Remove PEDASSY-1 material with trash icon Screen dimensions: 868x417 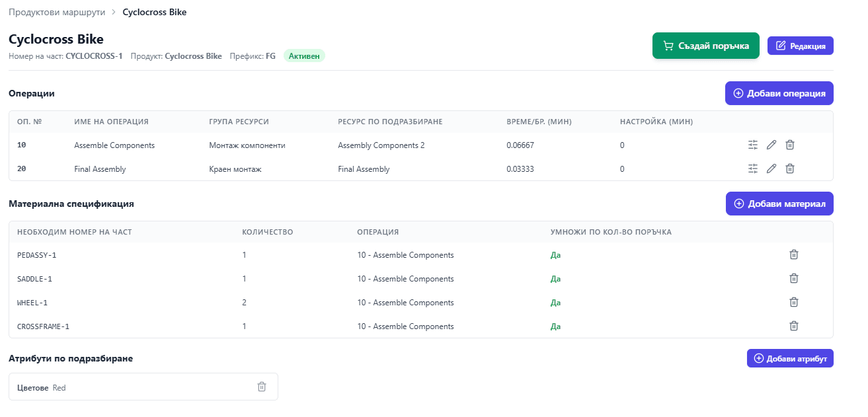[794, 255]
